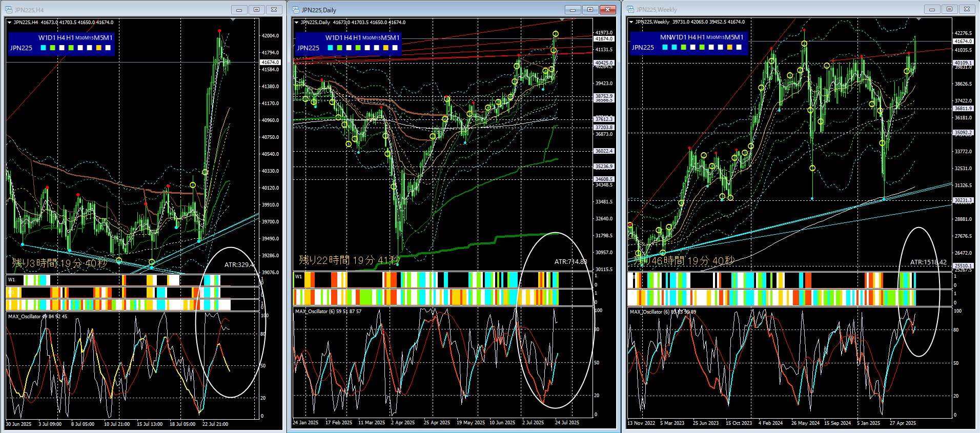Expand the JPN225,Daily chart header triangle
Image resolution: width=980 pixels, height=433 pixels.
pos(296,23)
